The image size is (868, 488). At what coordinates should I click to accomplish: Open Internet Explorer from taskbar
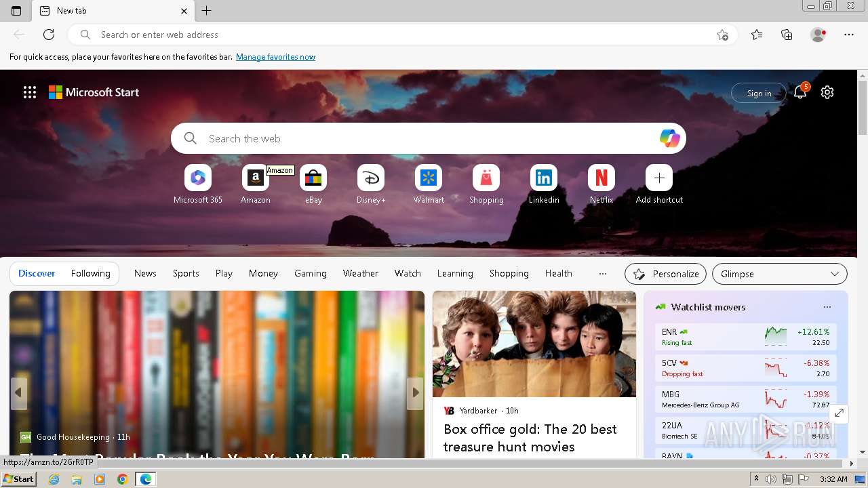54,479
